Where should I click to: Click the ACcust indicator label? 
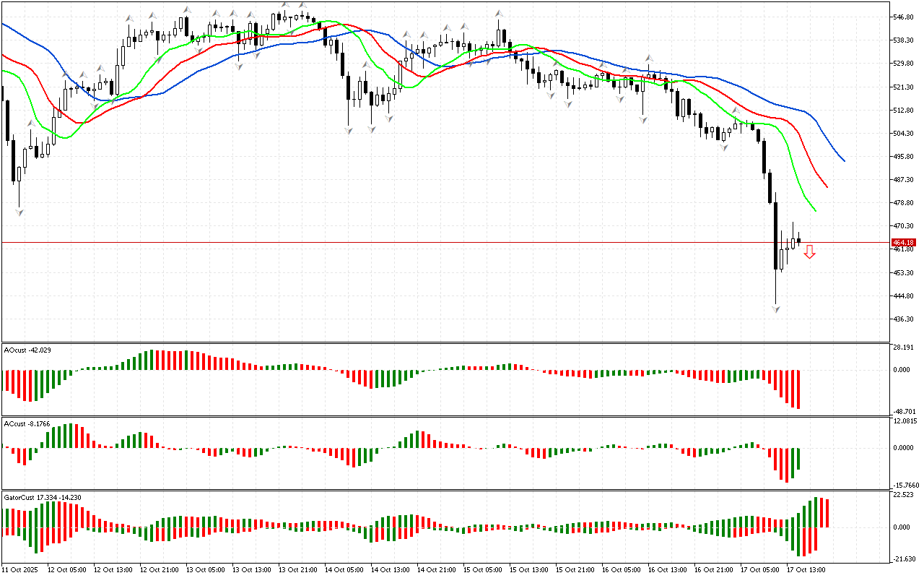25,423
